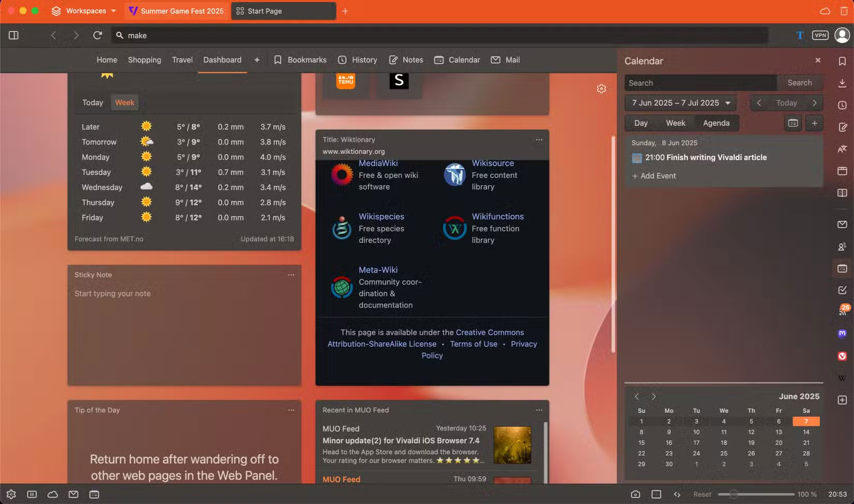
Task: Open the Mastodon web panel
Action: click(x=843, y=334)
